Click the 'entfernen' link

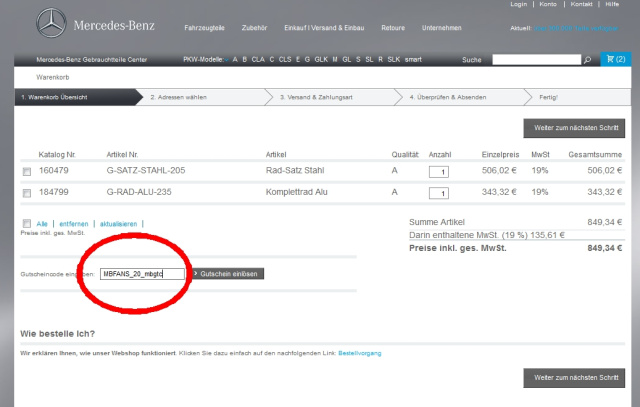coord(74,224)
